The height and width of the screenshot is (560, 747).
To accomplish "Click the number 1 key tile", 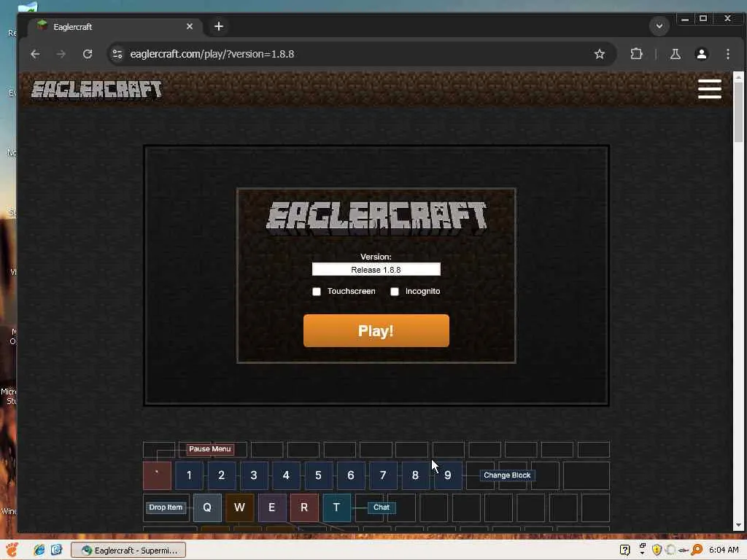I will [189, 475].
